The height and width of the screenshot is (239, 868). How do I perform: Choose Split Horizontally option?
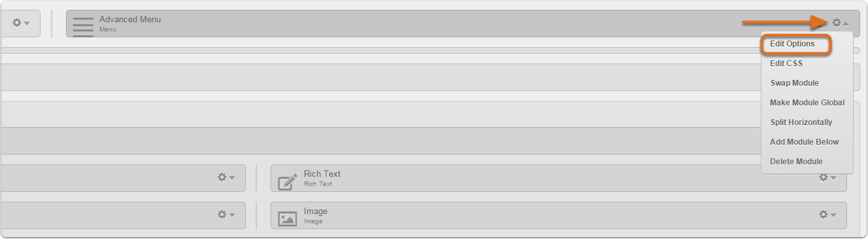tap(801, 122)
